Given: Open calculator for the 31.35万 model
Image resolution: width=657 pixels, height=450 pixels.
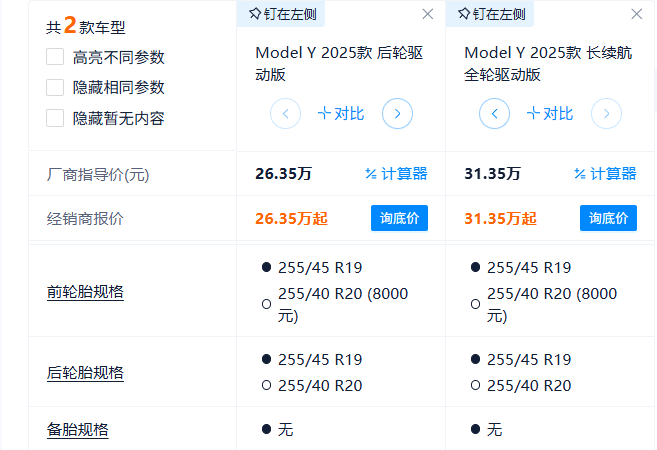Looking at the screenshot, I should (605, 173).
